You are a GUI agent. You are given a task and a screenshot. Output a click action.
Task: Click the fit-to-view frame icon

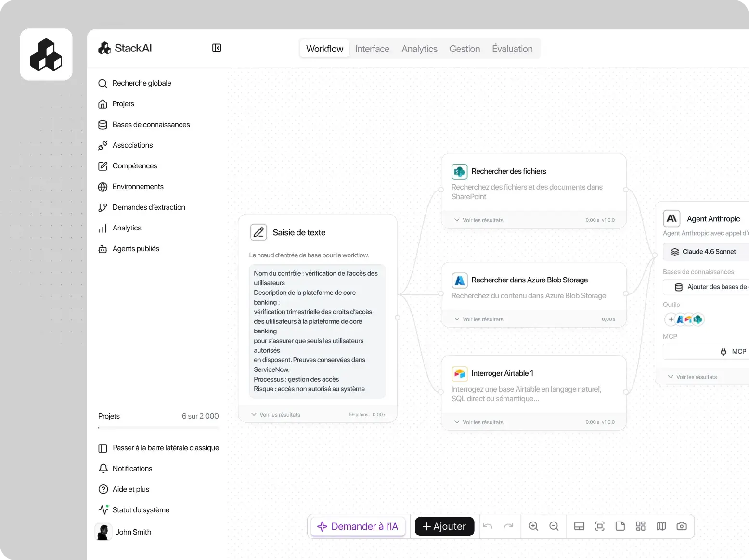[x=600, y=526]
